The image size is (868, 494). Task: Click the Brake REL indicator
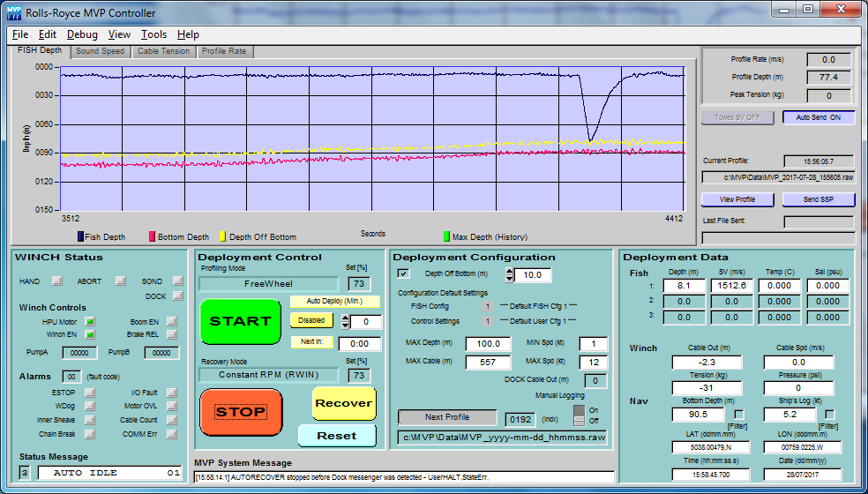pyautogui.click(x=172, y=334)
